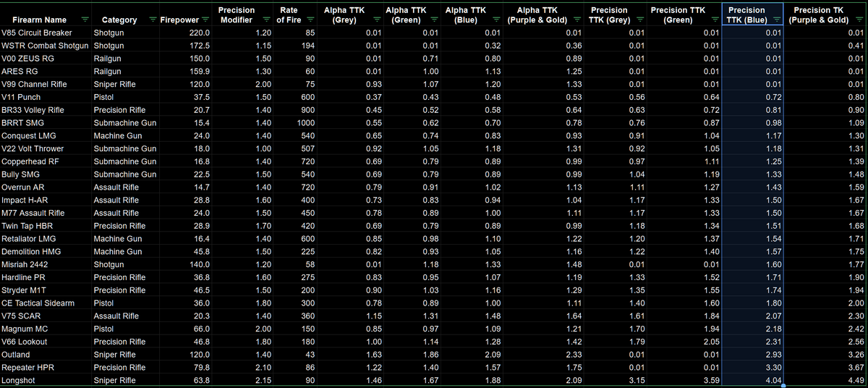This screenshot has height=388, width=868.
Task: Select the Overrun AR name cell
Action: [x=46, y=187]
